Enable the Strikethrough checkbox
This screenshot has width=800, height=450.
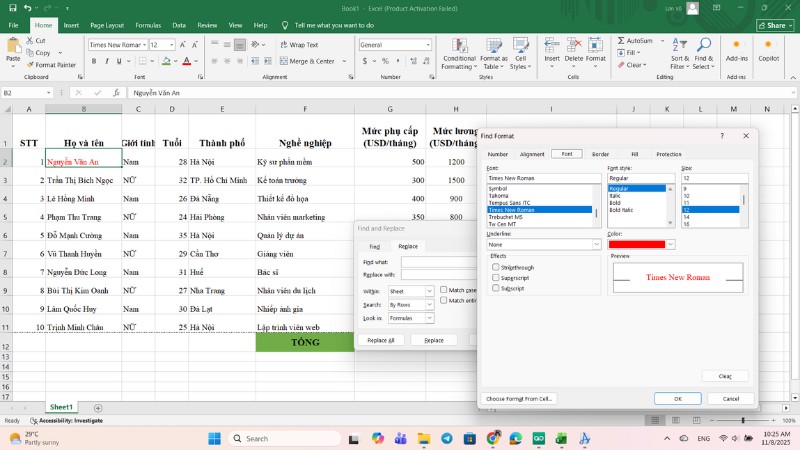tap(496, 268)
